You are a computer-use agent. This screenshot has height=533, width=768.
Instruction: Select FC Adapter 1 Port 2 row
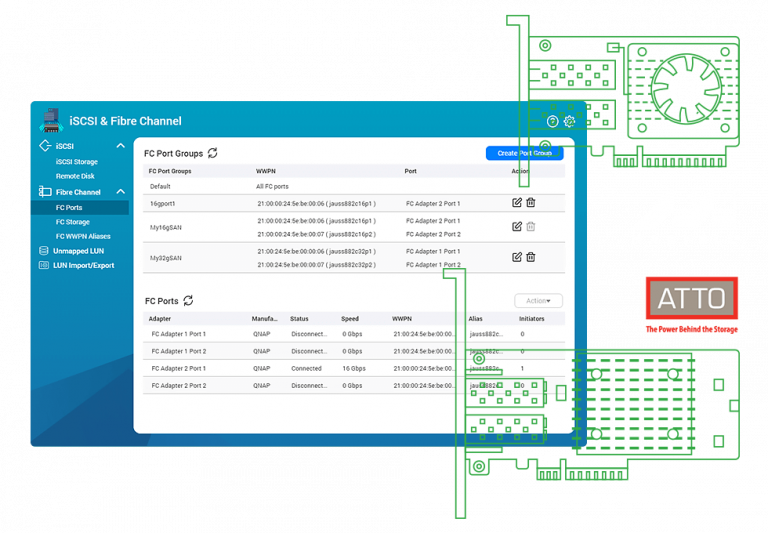354,351
